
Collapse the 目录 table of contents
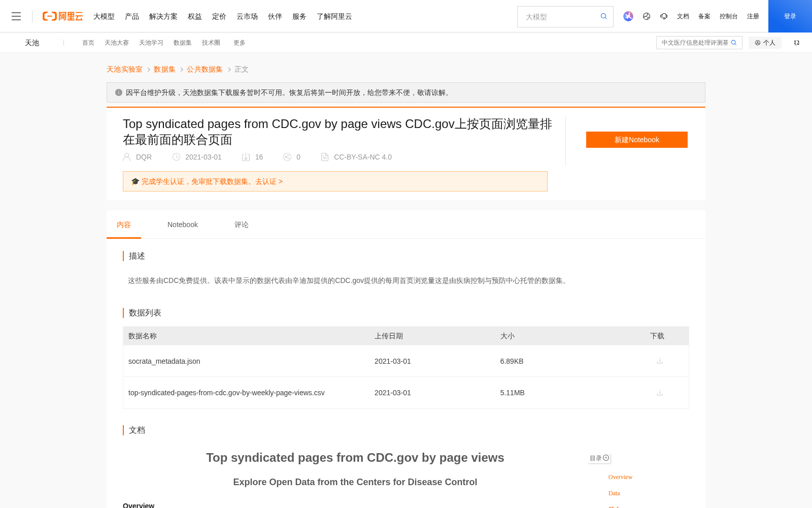(x=599, y=458)
